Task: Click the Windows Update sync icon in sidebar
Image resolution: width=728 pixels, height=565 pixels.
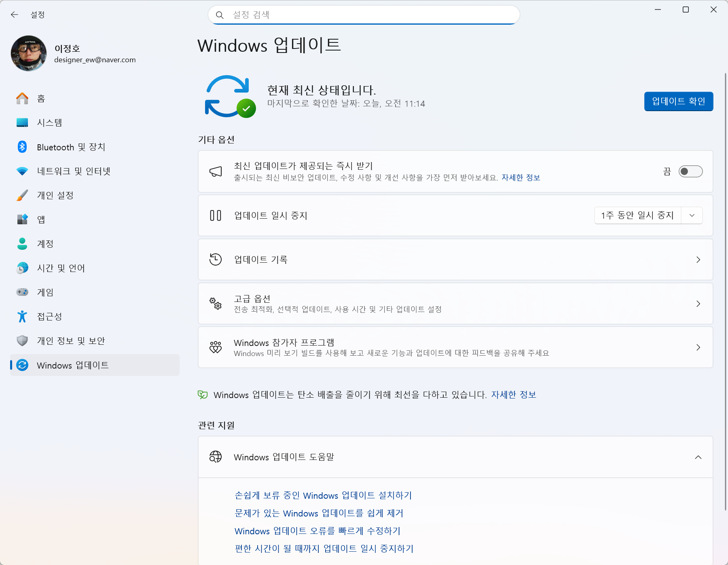Action: (22, 365)
